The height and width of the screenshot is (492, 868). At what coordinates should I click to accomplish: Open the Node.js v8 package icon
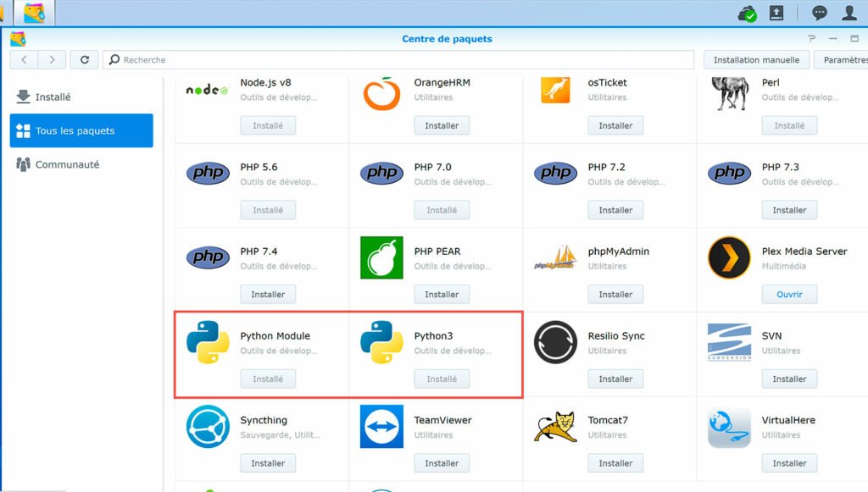tap(207, 90)
